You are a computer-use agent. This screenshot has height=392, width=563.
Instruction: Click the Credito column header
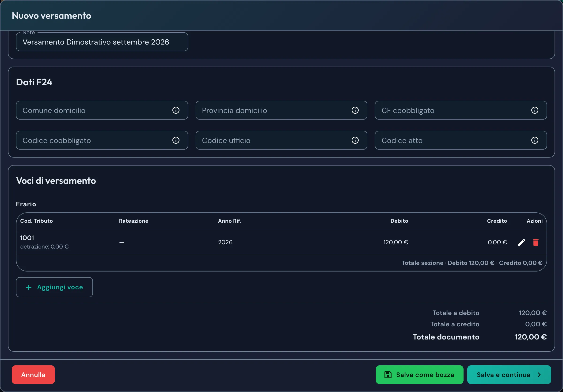tap(497, 221)
